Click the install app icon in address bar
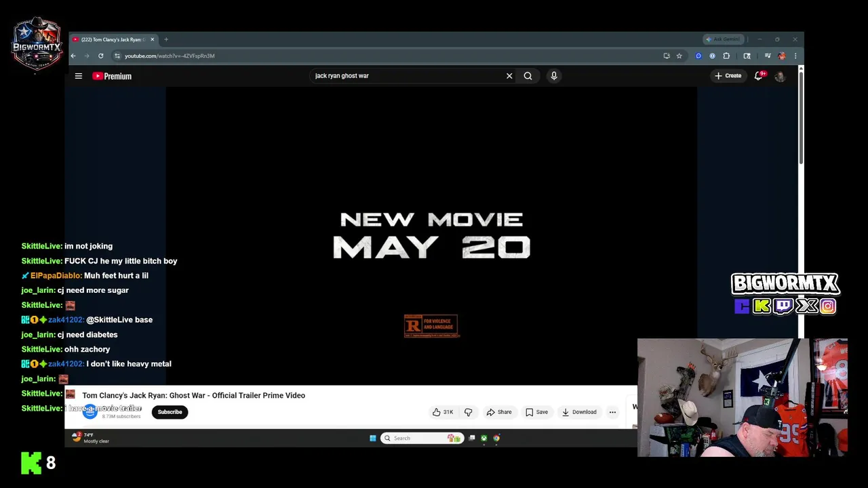 click(x=667, y=56)
